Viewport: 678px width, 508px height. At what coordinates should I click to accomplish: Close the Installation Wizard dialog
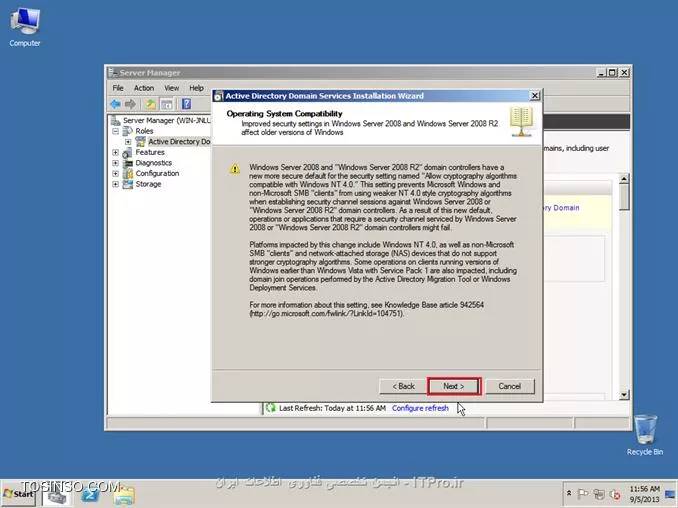[534, 96]
